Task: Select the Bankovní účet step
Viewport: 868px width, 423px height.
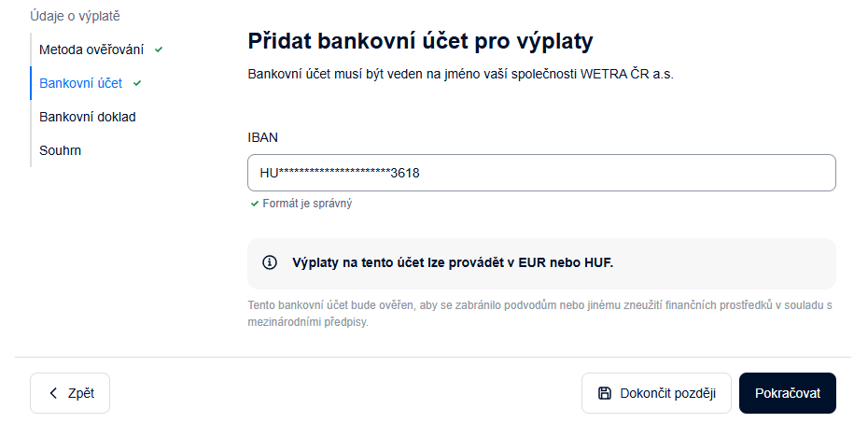Action: (x=80, y=83)
